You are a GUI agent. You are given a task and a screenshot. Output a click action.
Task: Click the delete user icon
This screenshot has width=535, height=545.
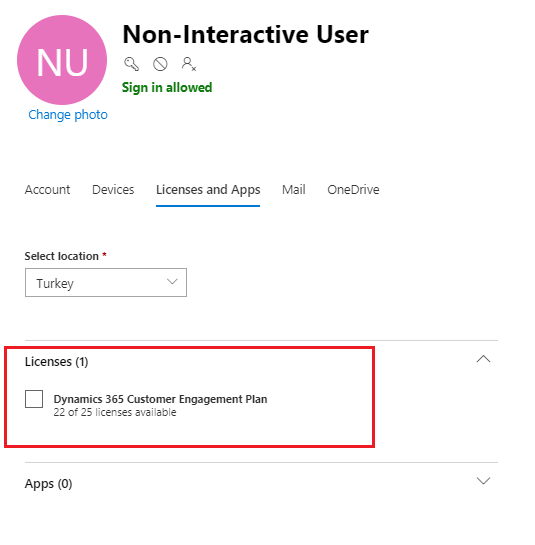point(189,64)
